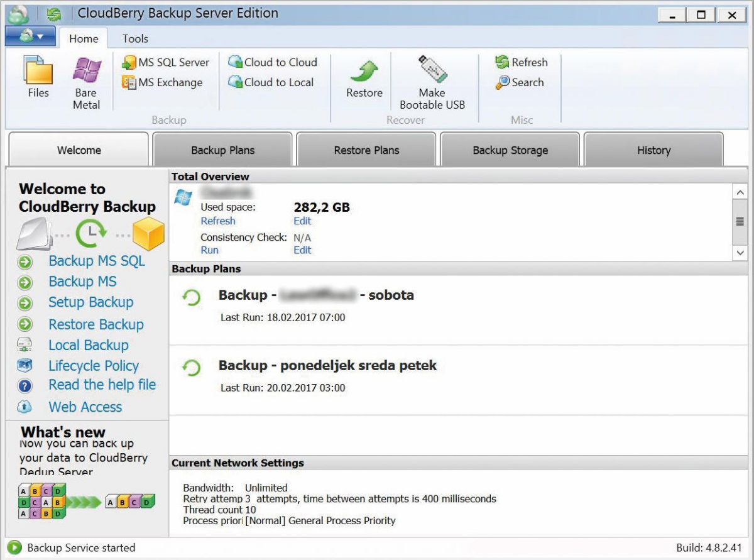Click green arrow icon beside Setup Backup

click(x=25, y=304)
